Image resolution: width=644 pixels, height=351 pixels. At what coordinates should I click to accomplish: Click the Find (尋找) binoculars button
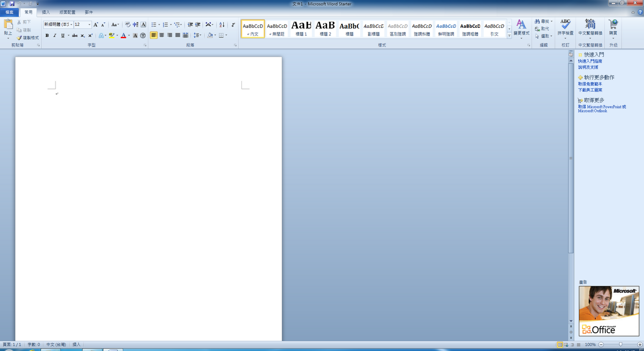[x=543, y=21]
